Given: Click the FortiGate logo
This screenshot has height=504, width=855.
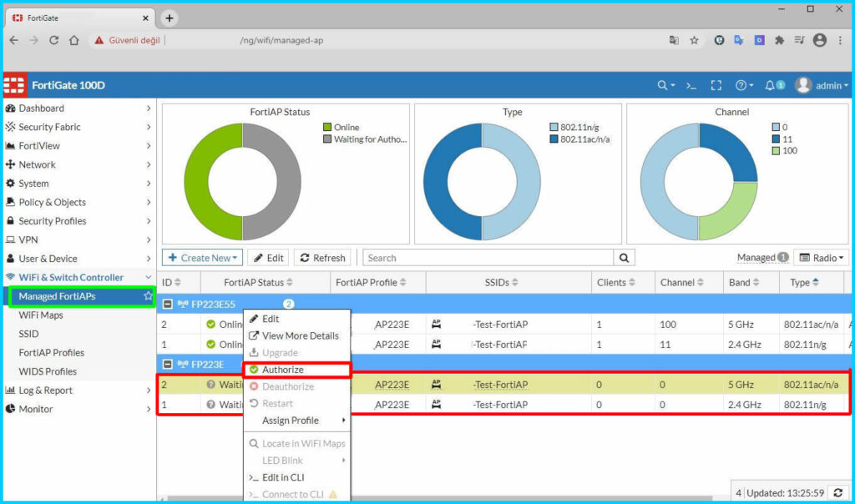Looking at the screenshot, I should click(14, 86).
